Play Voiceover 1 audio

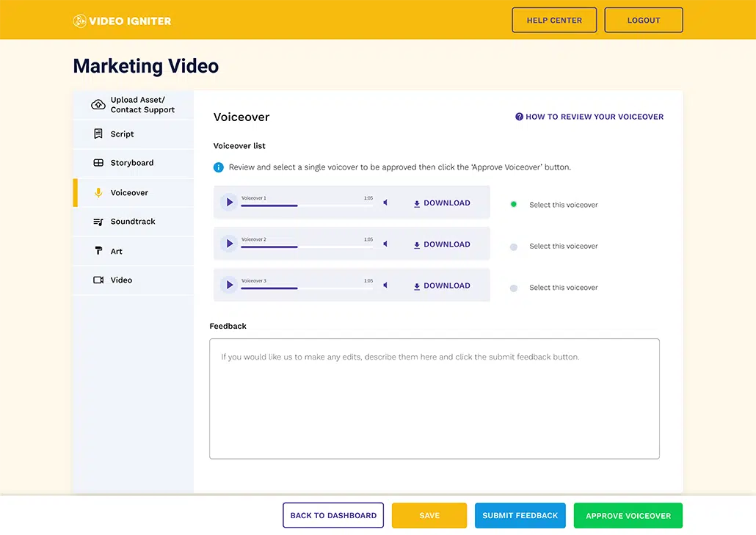230,203
